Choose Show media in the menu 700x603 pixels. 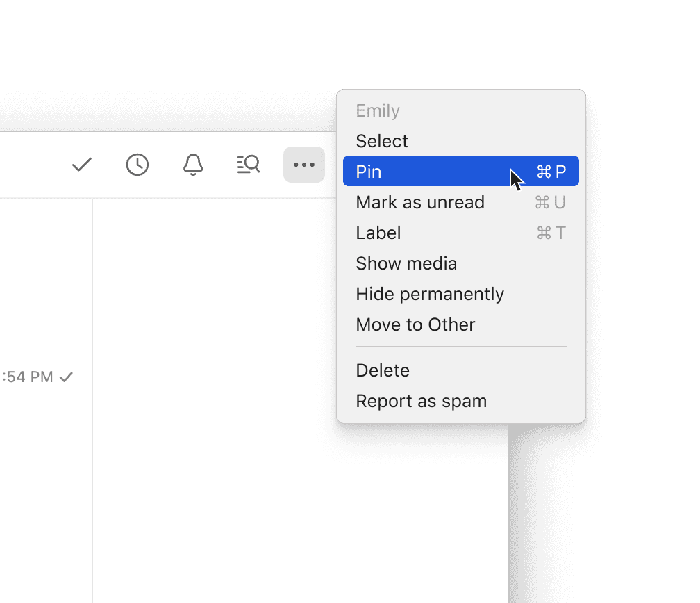point(406,263)
